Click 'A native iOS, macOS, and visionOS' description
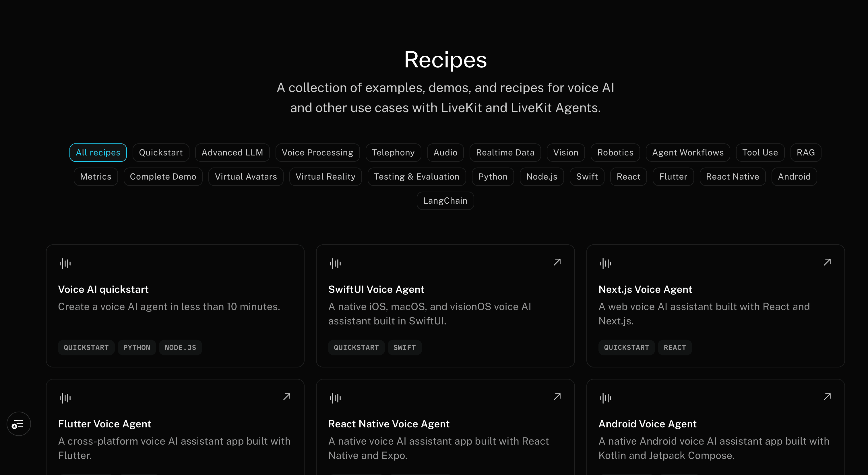The width and height of the screenshot is (868, 475). tap(430, 314)
